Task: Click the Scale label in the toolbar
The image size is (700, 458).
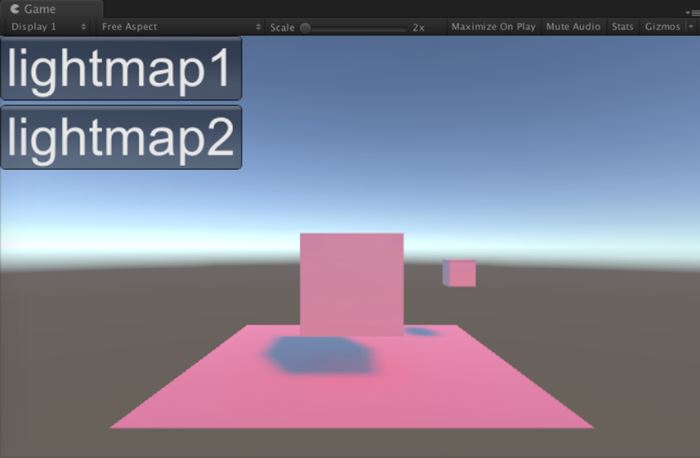Action: point(282,27)
